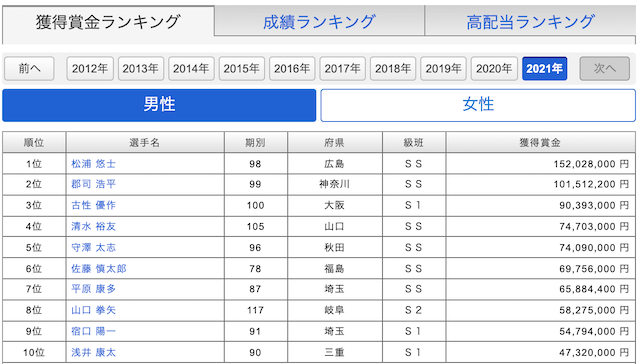The height and width of the screenshot is (364, 640).
Task: Select year 2019年
Action: coord(444,69)
